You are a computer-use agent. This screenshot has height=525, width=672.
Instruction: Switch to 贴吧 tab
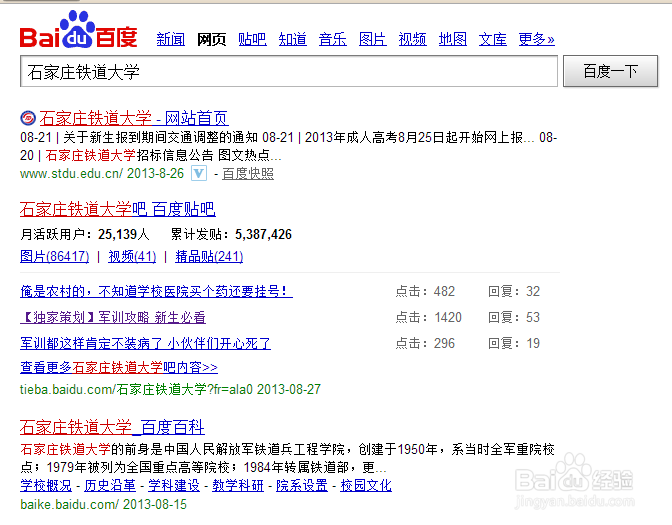point(252,39)
